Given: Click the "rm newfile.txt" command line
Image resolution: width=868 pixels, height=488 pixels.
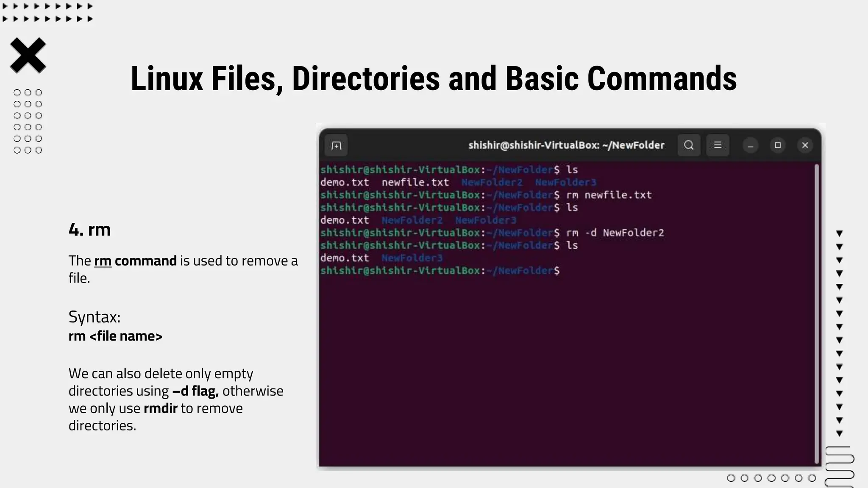Looking at the screenshot, I should click(x=609, y=195).
